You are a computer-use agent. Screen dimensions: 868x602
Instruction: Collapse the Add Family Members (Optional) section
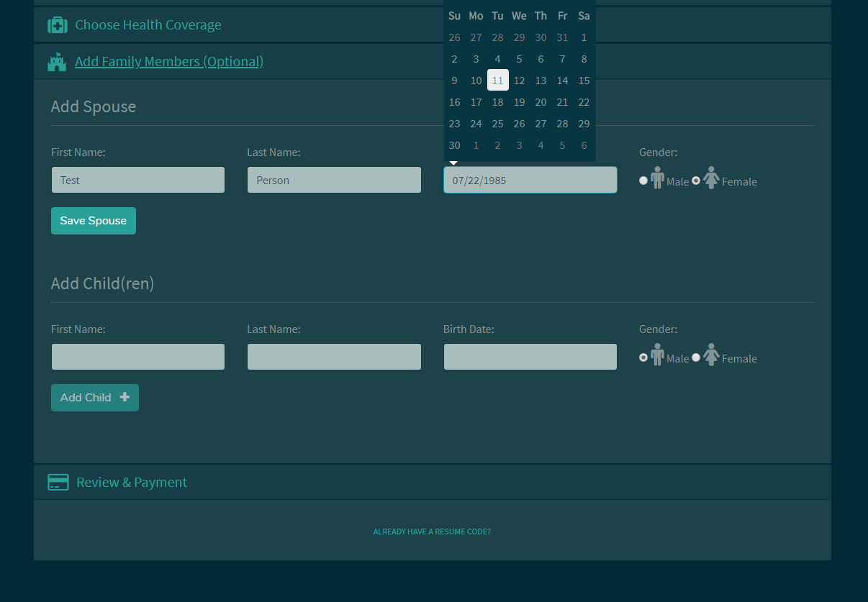pyautogui.click(x=169, y=62)
